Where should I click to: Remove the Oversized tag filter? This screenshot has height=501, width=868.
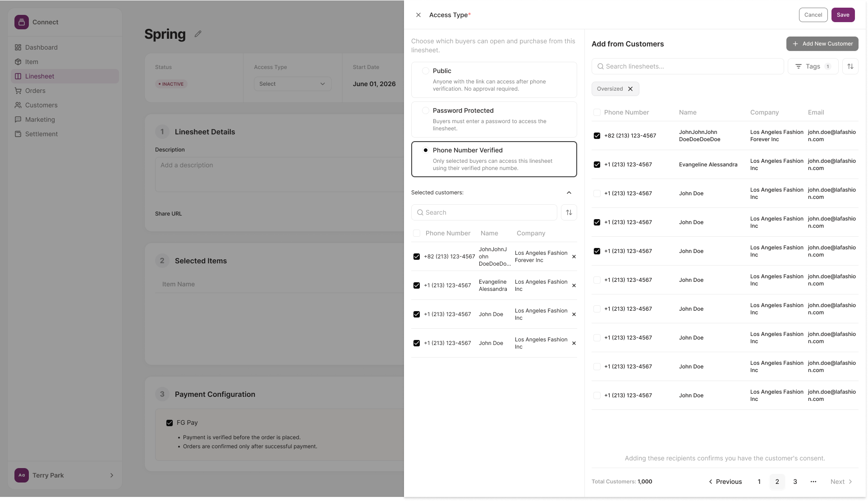(x=630, y=89)
